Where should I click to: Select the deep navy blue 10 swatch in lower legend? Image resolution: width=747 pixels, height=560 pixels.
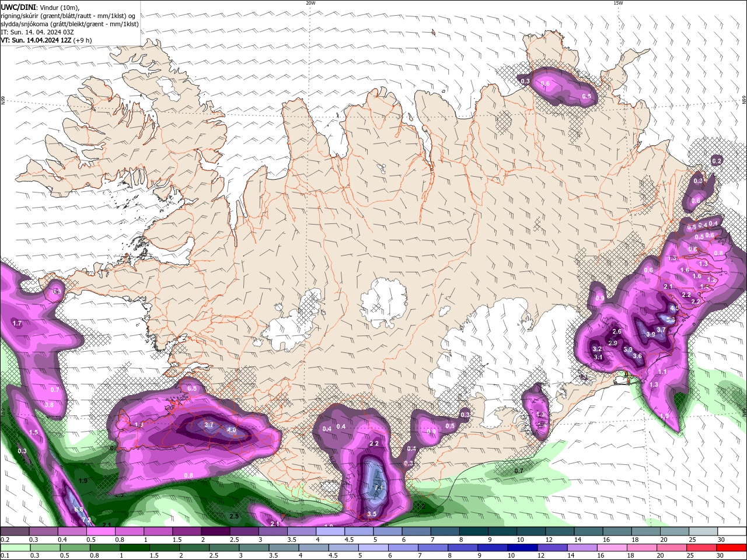click(522, 548)
